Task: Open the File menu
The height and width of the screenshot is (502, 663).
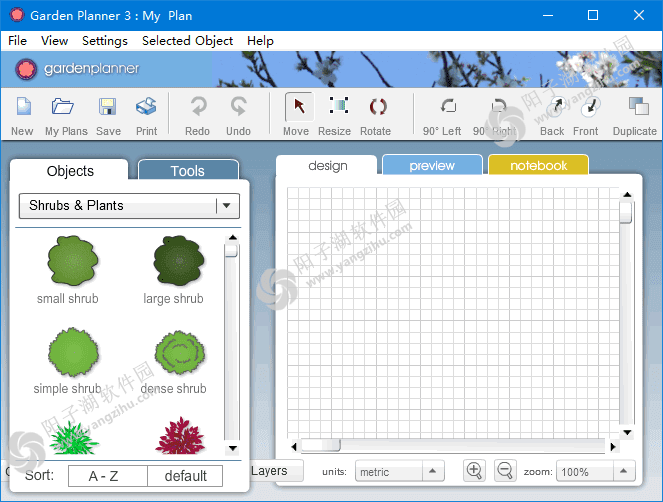Action: coord(17,41)
